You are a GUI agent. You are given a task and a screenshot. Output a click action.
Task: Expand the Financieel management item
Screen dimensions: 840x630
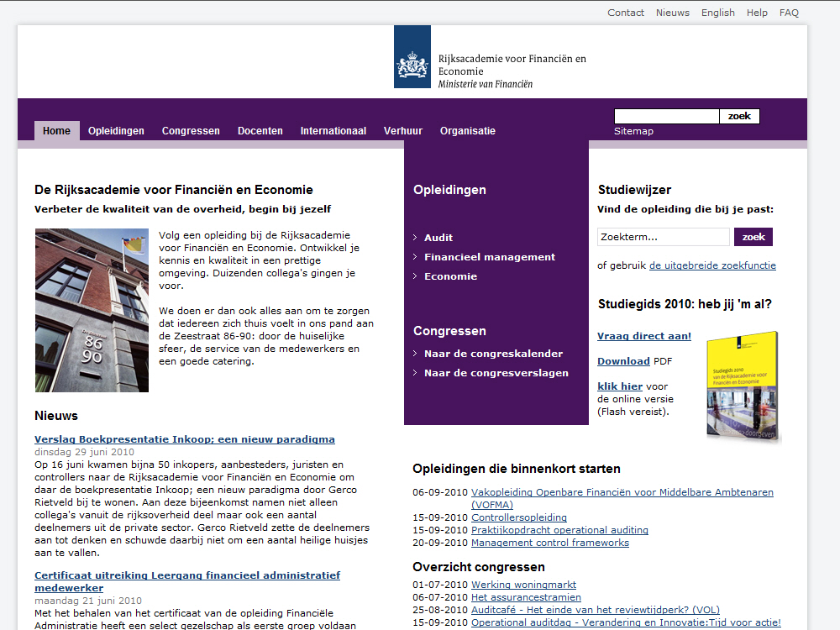(490, 257)
